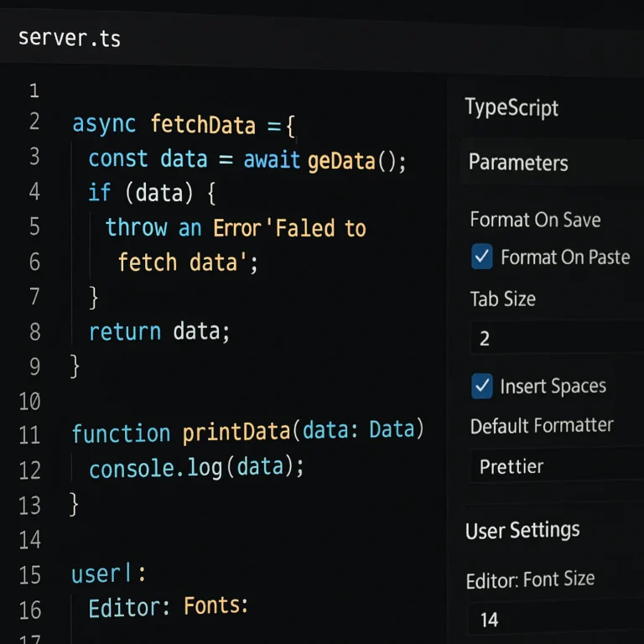Open the Default Formatter Prettier field
The height and width of the screenshot is (644, 644).
click(x=557, y=465)
